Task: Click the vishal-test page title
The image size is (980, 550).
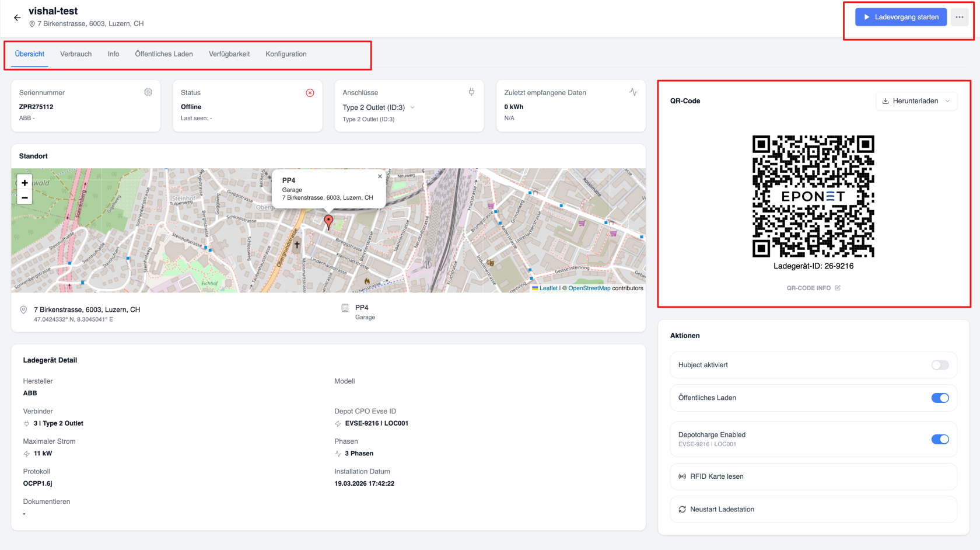Action: (x=53, y=11)
